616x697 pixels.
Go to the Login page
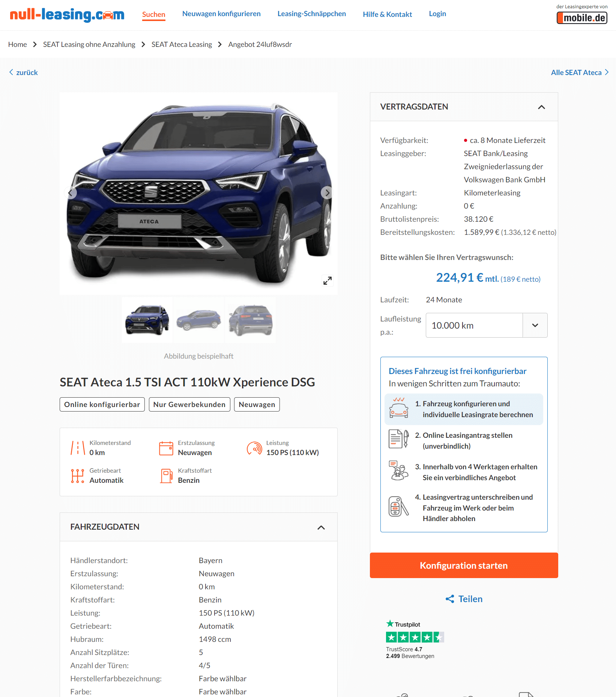(x=437, y=14)
